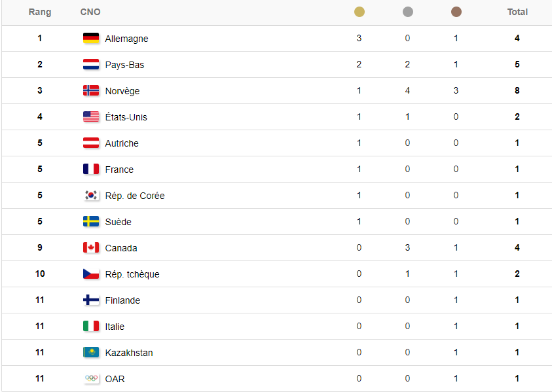This screenshot has width=552, height=392.
Task: Click the OAR Olympic rings flag icon
Action: click(x=91, y=378)
